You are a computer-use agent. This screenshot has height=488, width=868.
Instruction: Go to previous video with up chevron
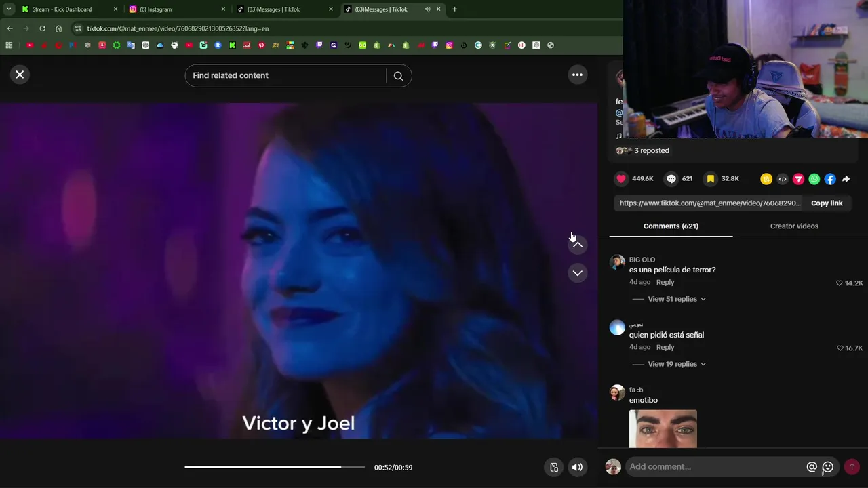click(x=578, y=245)
